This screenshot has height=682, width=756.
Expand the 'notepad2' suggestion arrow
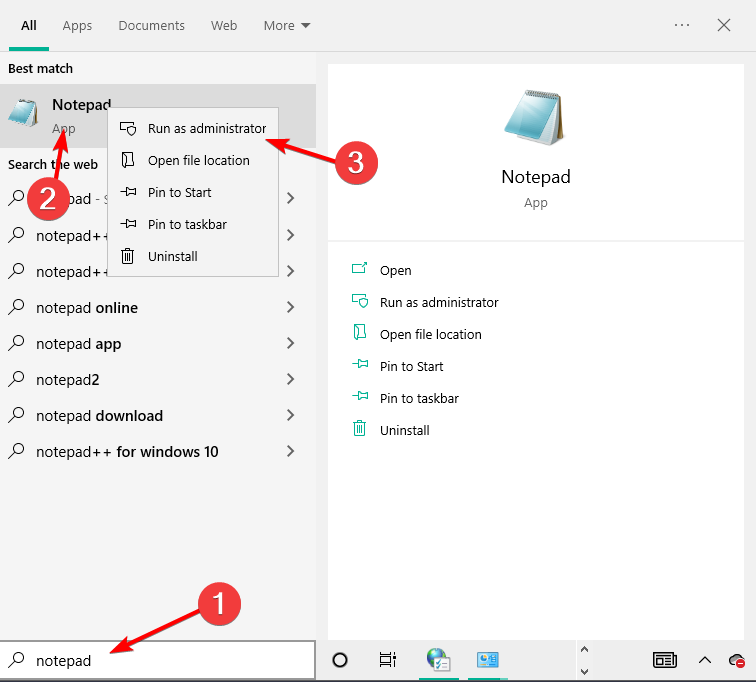pos(290,379)
